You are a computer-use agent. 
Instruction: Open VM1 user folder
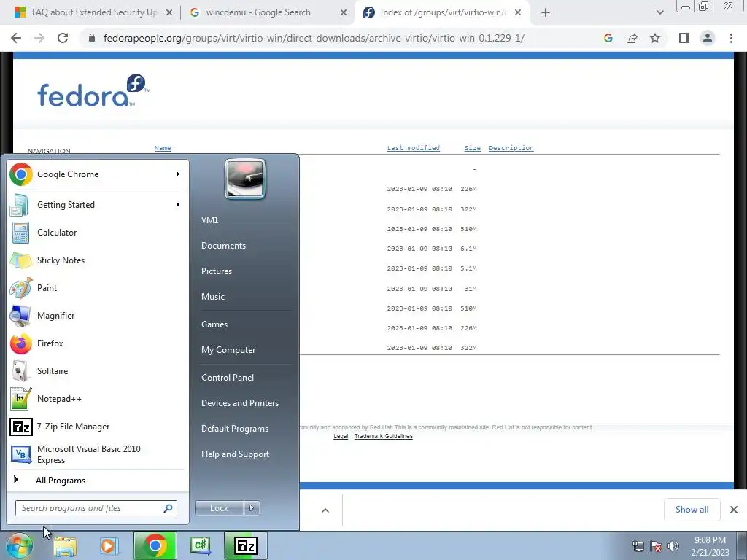[209, 220]
